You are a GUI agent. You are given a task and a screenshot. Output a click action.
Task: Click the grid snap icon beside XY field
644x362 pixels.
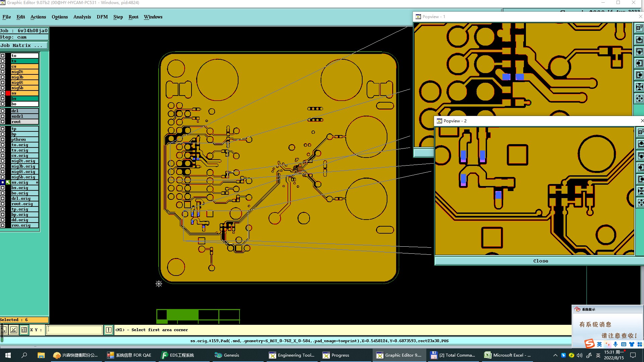(24, 330)
